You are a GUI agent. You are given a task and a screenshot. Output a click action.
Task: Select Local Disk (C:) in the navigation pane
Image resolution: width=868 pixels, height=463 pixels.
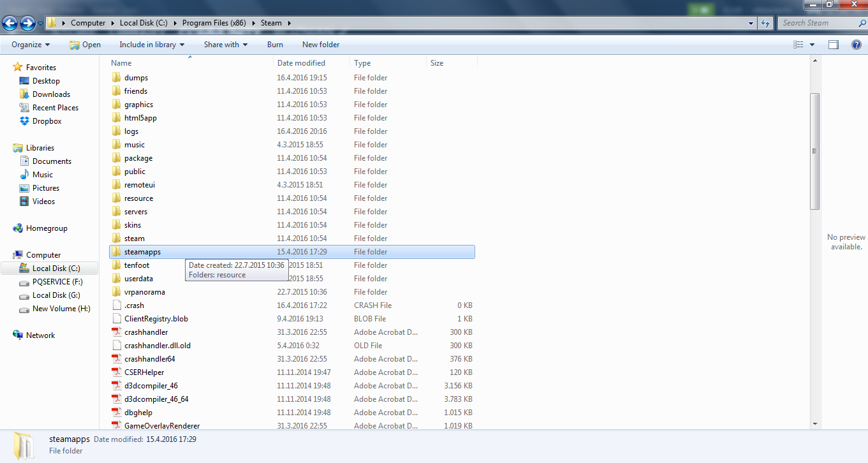[x=50, y=268]
